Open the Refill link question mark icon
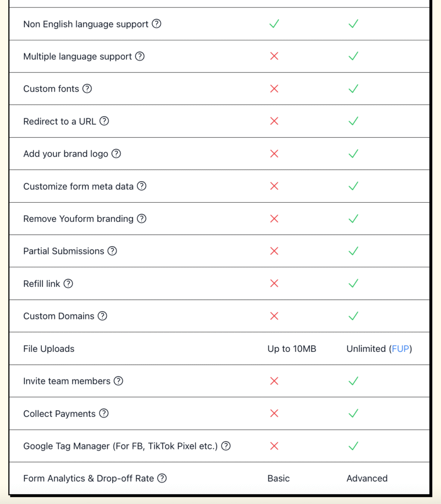Image resolution: width=441 pixels, height=504 pixels. (x=68, y=283)
